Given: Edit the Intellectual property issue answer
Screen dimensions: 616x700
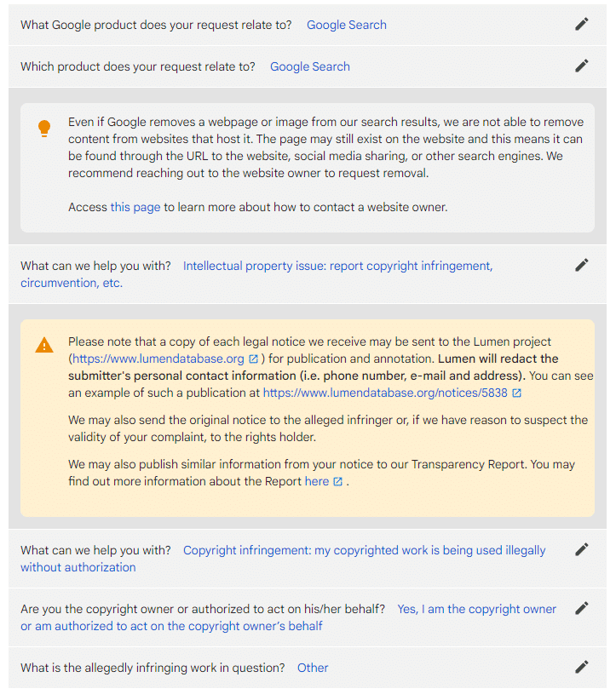Looking at the screenshot, I should tap(581, 265).
